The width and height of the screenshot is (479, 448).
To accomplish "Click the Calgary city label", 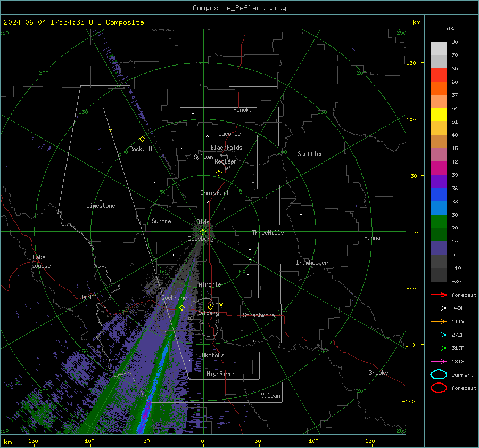I will tap(208, 313).
